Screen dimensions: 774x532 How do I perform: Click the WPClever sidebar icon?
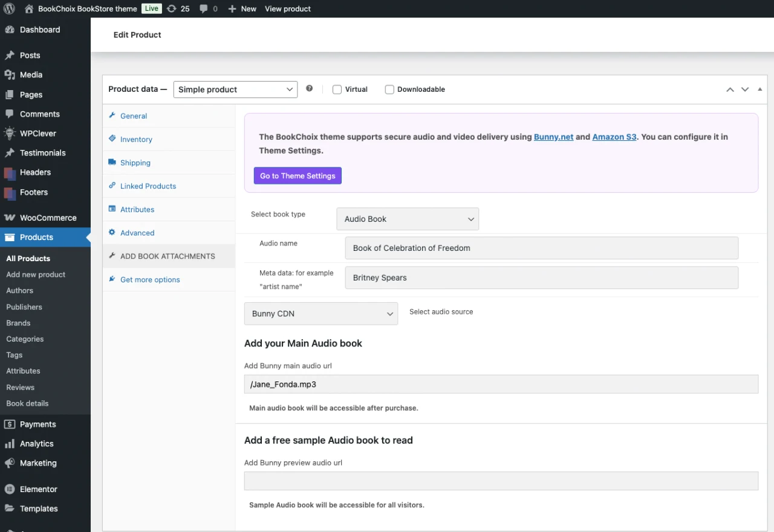pos(10,133)
